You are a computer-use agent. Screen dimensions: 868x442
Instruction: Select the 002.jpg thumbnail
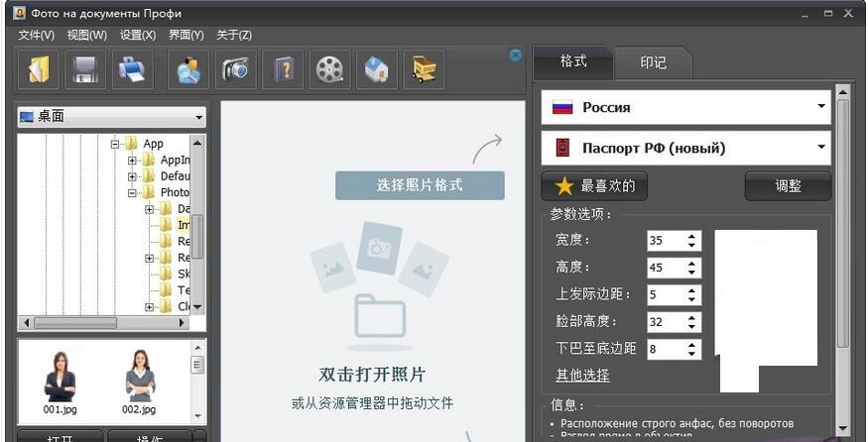pos(140,383)
